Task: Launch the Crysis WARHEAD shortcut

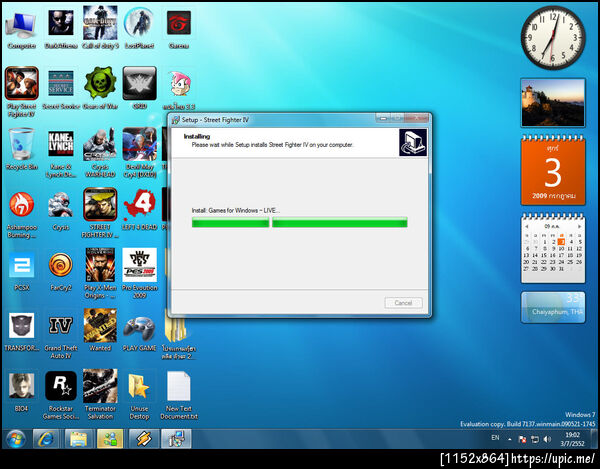Action: click(100, 153)
